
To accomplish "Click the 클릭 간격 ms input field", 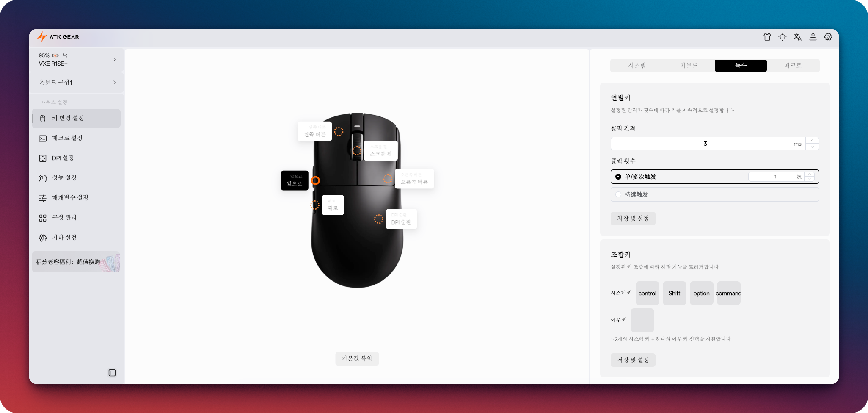I will (x=705, y=144).
